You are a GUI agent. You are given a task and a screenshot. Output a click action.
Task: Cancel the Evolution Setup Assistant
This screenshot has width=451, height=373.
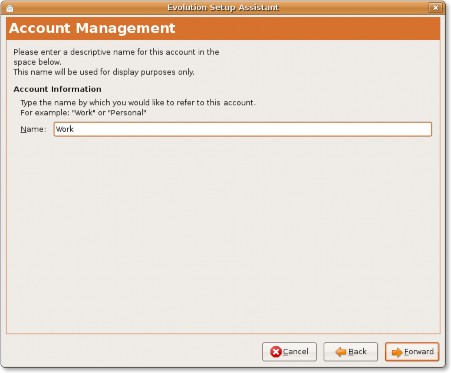(289, 352)
